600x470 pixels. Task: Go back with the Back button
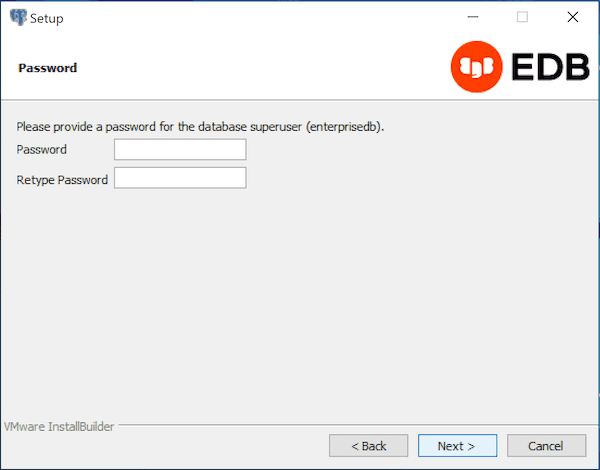pyautogui.click(x=368, y=445)
